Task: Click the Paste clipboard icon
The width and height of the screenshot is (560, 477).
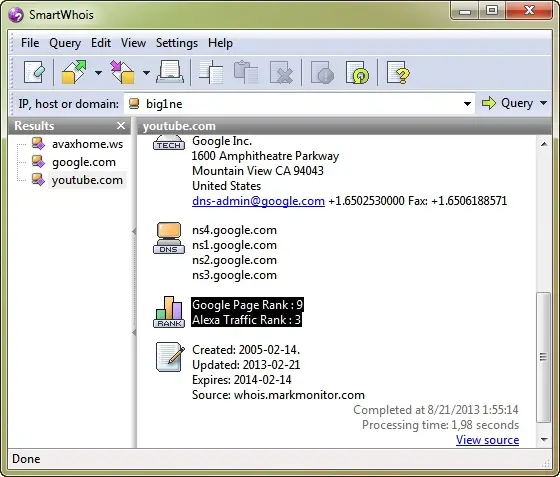Action: 246,72
